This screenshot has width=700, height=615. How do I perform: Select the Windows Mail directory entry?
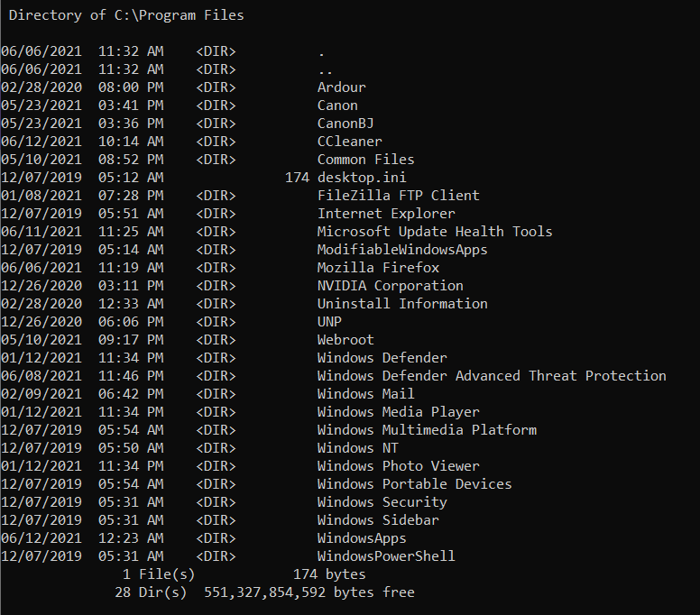pos(365,394)
